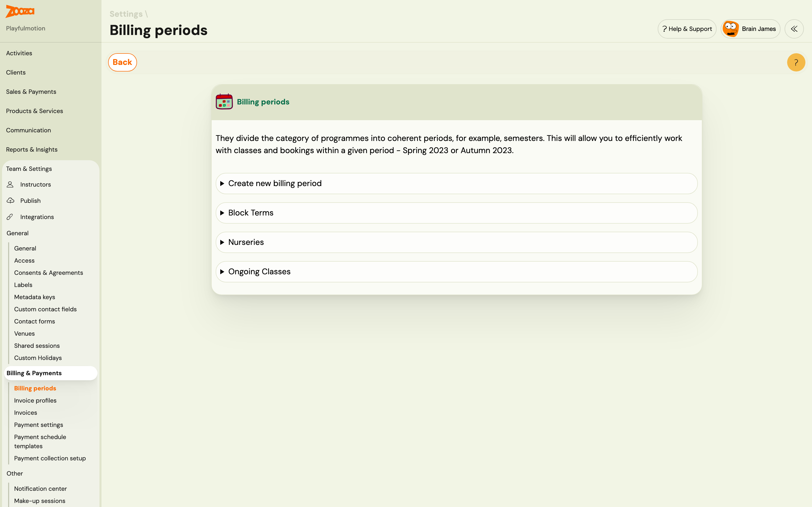Collapse sidebar with double chevron icon
This screenshot has width=812, height=507.
tap(794, 29)
